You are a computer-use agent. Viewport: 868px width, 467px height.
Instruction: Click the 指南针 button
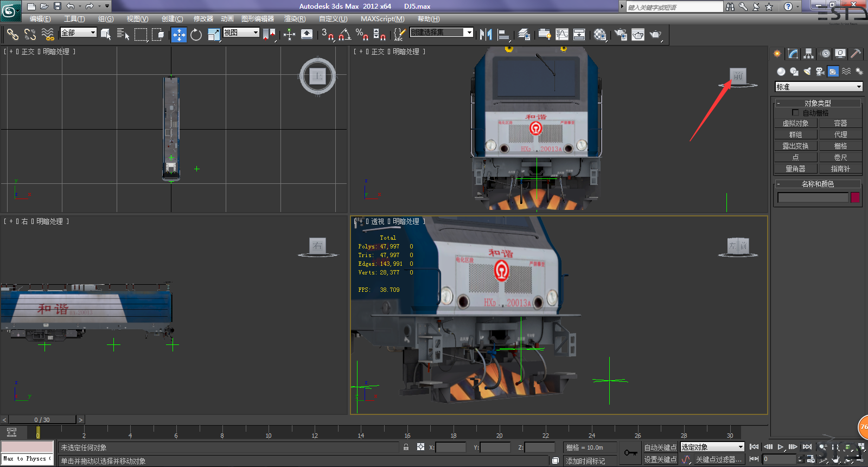click(840, 169)
